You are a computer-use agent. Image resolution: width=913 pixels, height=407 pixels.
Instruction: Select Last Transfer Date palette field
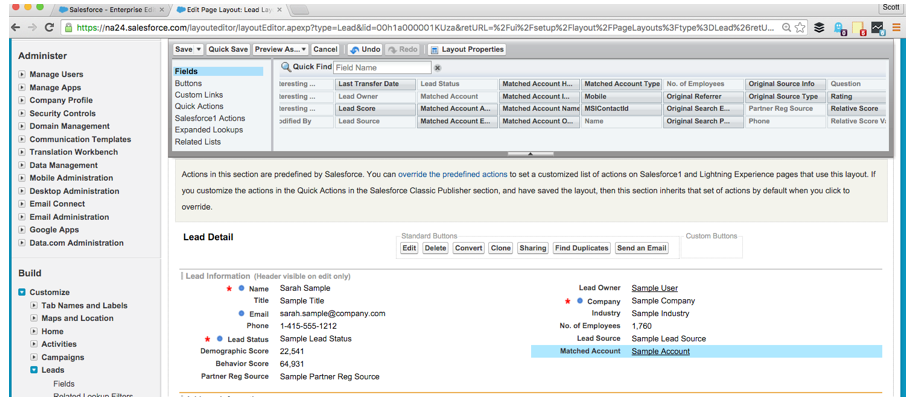click(x=375, y=84)
